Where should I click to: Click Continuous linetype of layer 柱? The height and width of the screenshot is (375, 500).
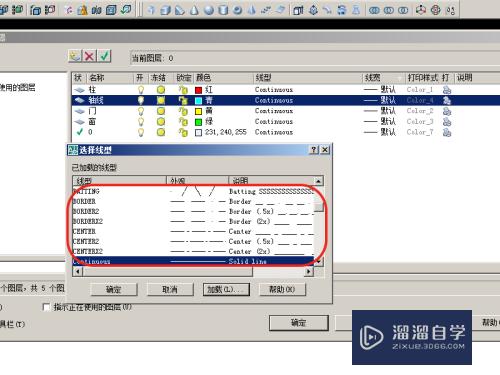click(x=274, y=90)
